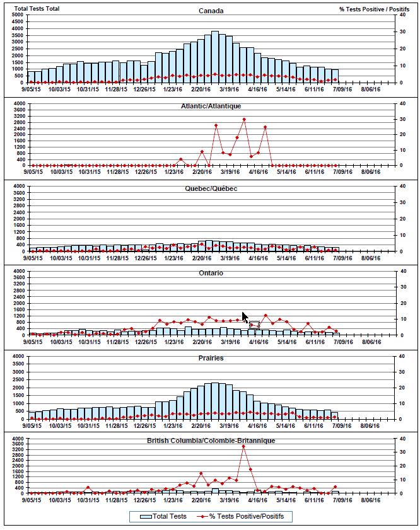The image size is (420, 530).
Task: Click the red diamond legend marker
Action: 201,516
